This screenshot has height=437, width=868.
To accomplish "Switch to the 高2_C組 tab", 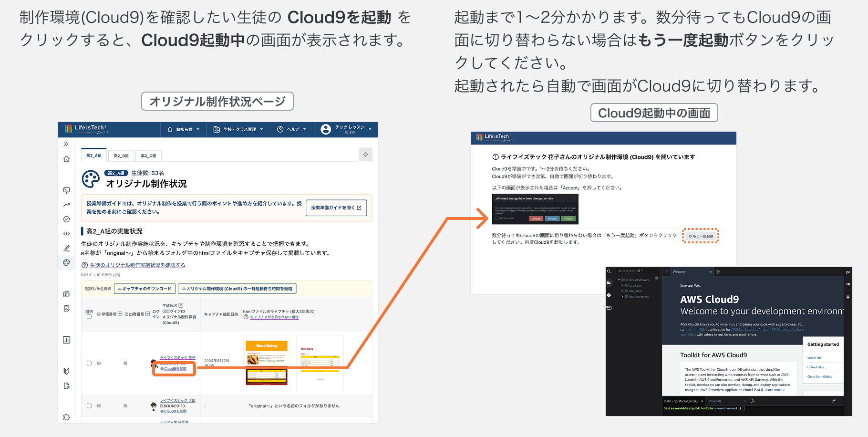I will pyautogui.click(x=148, y=156).
